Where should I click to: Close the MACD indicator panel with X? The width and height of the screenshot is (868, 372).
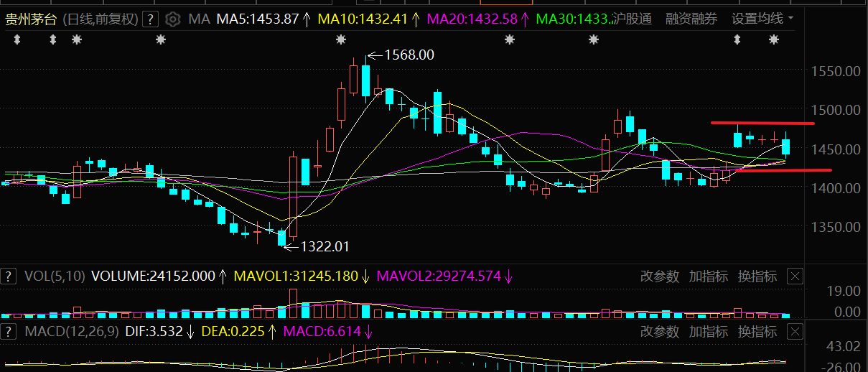(x=795, y=332)
